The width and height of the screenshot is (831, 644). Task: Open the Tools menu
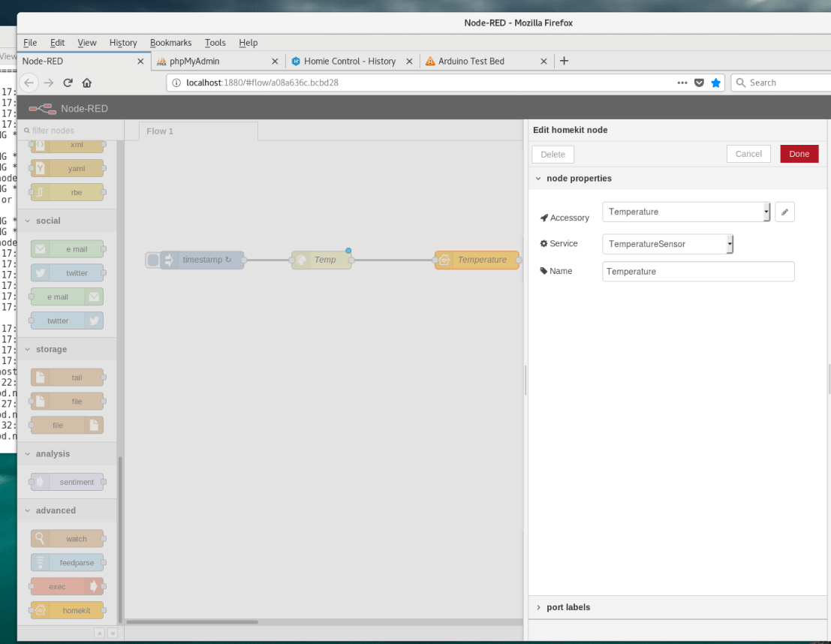[215, 42]
